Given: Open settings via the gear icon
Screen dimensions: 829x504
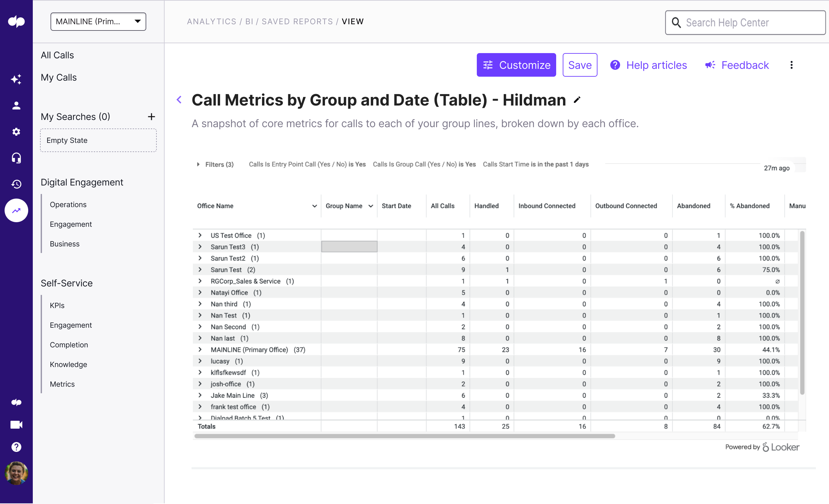Looking at the screenshot, I should coord(16,132).
